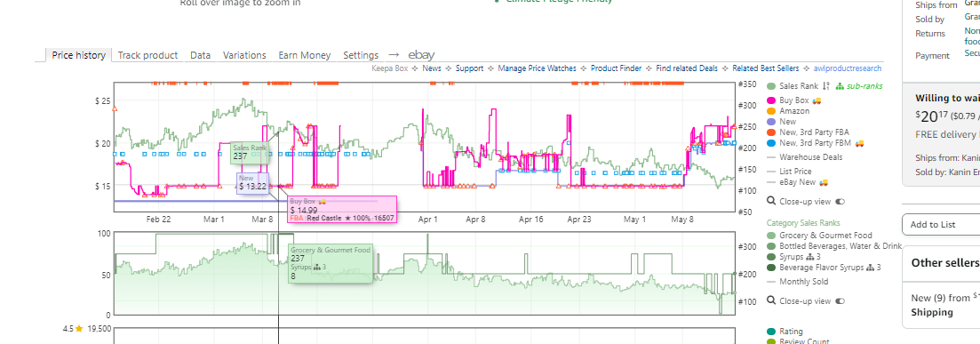The width and height of the screenshot is (980, 344).
Task: Click the Mar 8 date on price chart axis
Action: pos(262,220)
